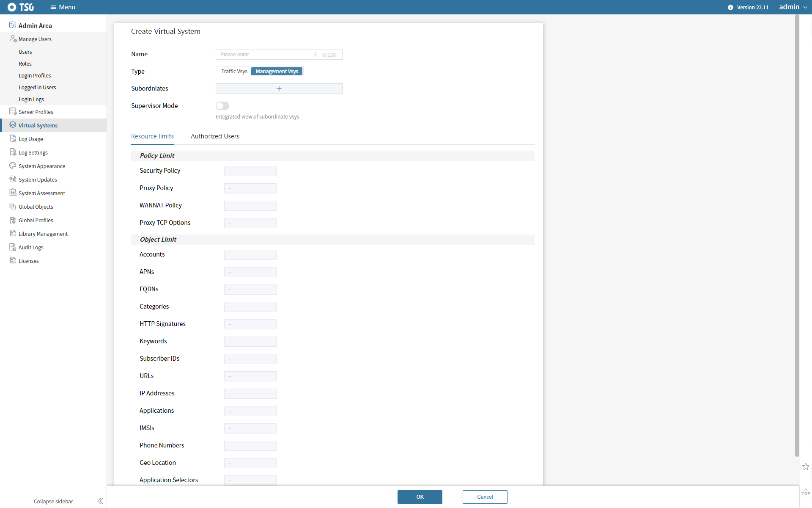Enable the Supervisor Mode switch
Screen dimensions: 812x508
tap(222, 106)
